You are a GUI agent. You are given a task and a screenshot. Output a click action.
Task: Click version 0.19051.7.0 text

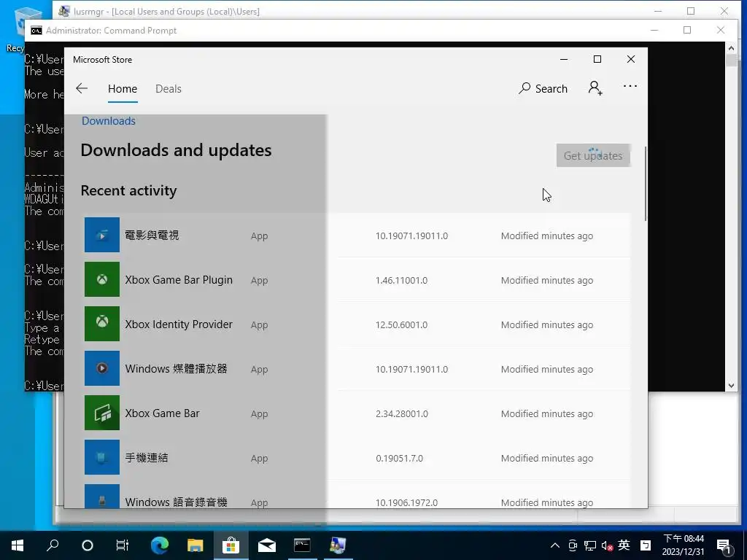click(399, 458)
